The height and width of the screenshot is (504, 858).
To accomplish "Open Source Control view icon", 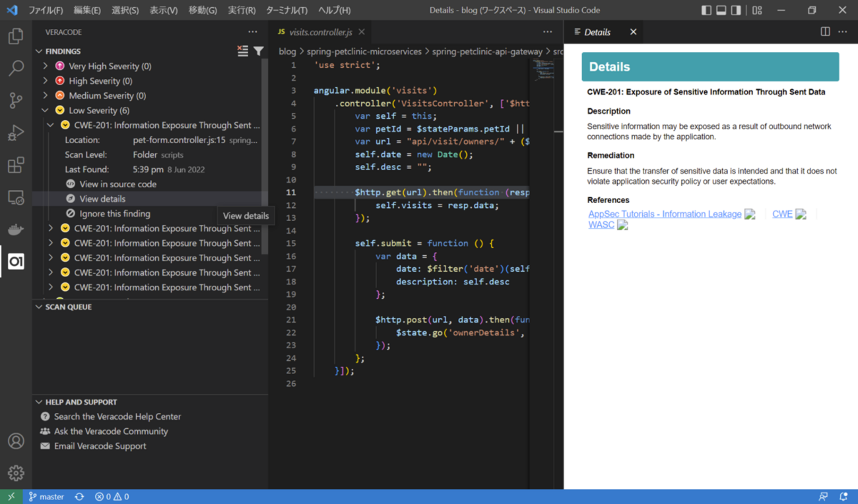I will 16,100.
